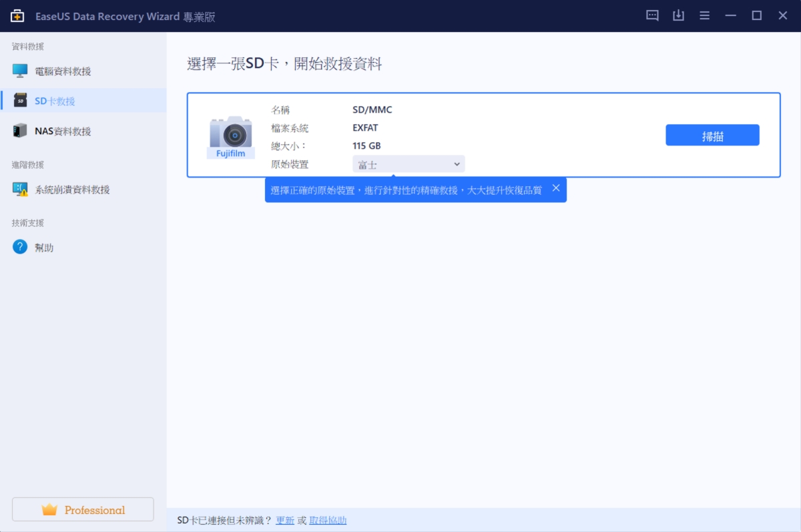This screenshot has height=532, width=801.
Task: Click the computer monitor icon for 電腦資料救援
Action: click(x=20, y=71)
